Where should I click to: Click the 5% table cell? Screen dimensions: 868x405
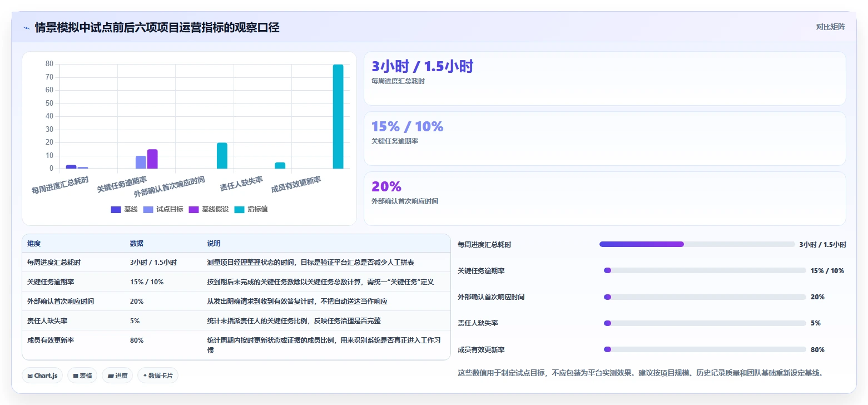[x=135, y=321]
